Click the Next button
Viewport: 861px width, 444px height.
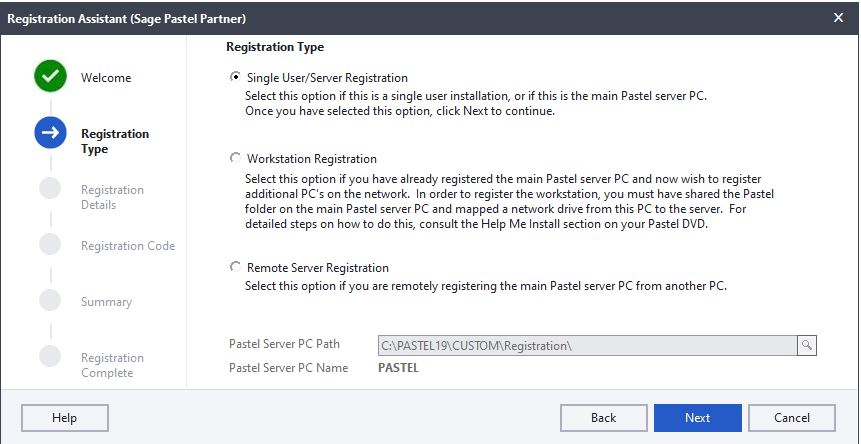pyautogui.click(x=697, y=418)
